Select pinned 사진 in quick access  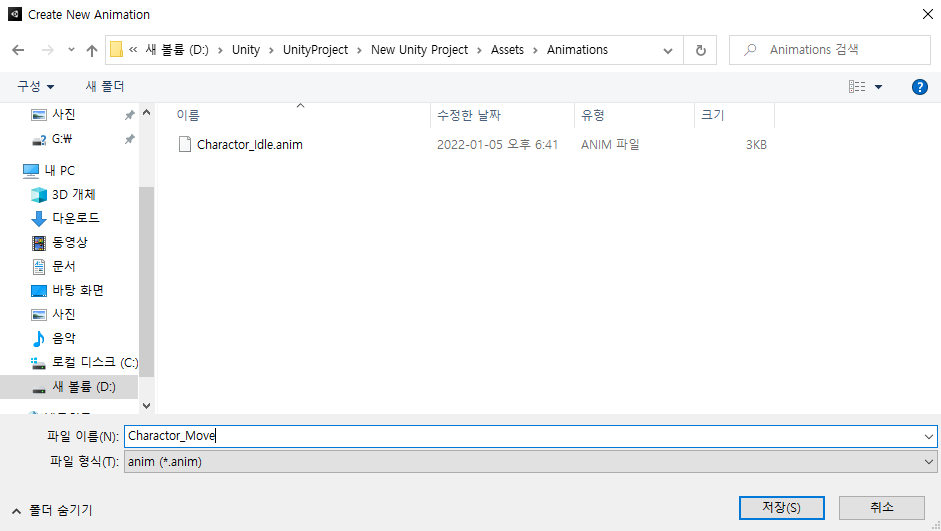point(64,115)
